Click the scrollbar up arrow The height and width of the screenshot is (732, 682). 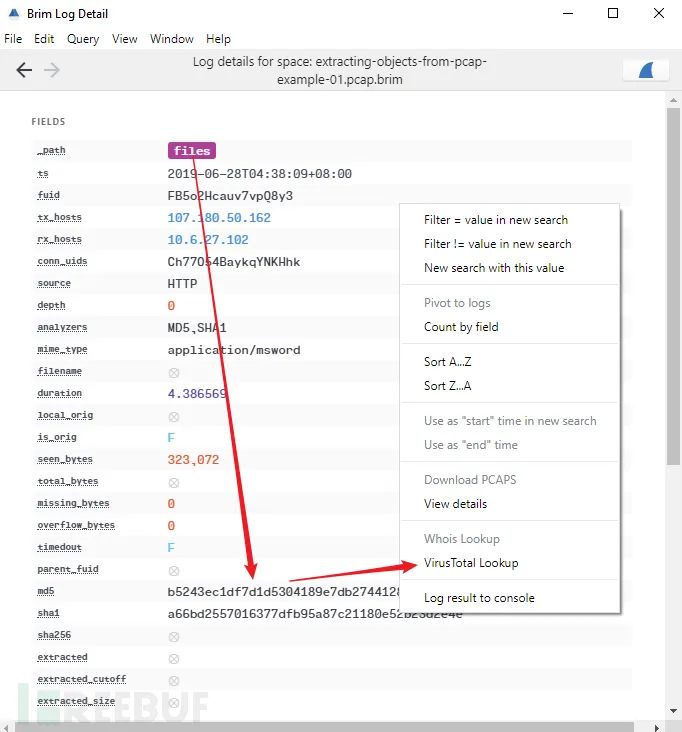point(673,100)
